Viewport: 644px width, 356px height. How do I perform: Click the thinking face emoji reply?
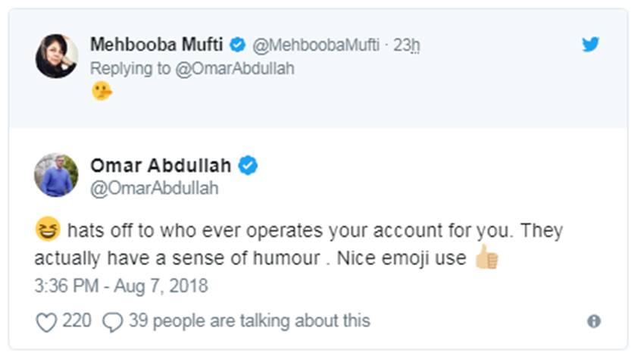click(x=102, y=91)
